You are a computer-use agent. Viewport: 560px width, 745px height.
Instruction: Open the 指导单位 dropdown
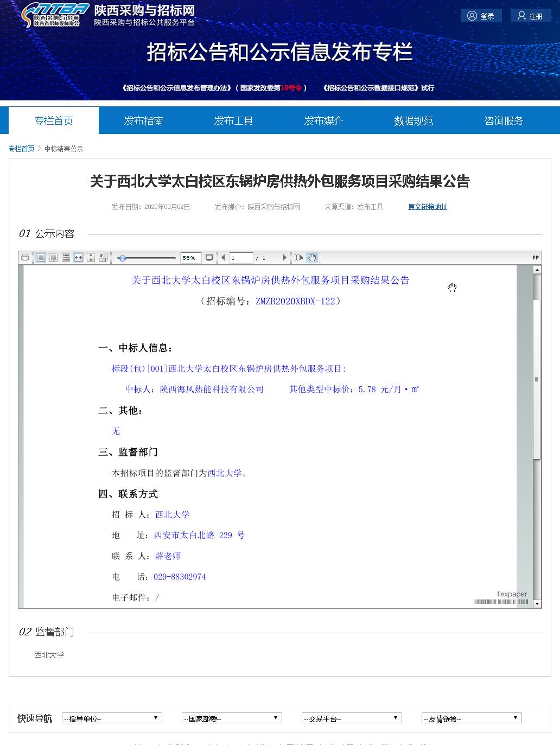(112, 718)
